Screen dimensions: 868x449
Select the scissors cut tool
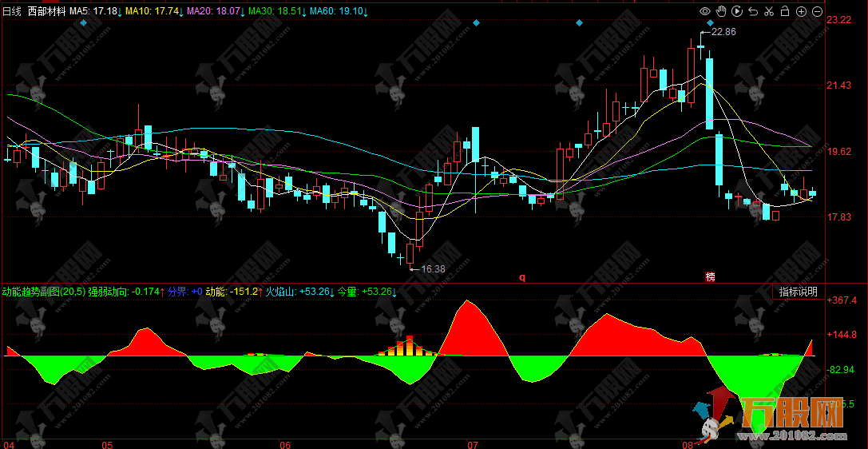769,11
